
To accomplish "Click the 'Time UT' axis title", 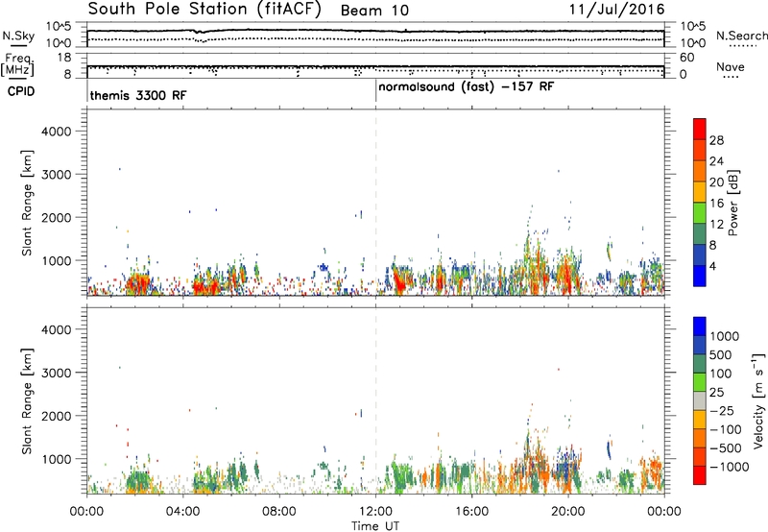I will point(375,526).
